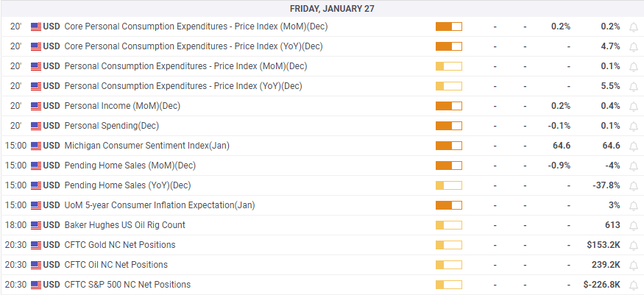644x295 pixels.
Task: Set alert bell for Michigan Consumer Sentiment Index
Action: point(634,146)
